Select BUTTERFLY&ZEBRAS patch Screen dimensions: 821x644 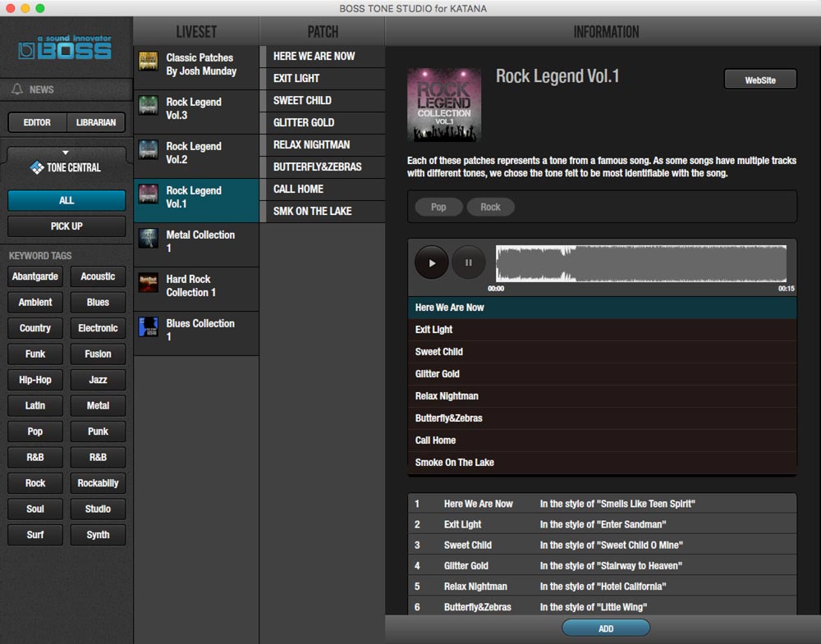[323, 167]
